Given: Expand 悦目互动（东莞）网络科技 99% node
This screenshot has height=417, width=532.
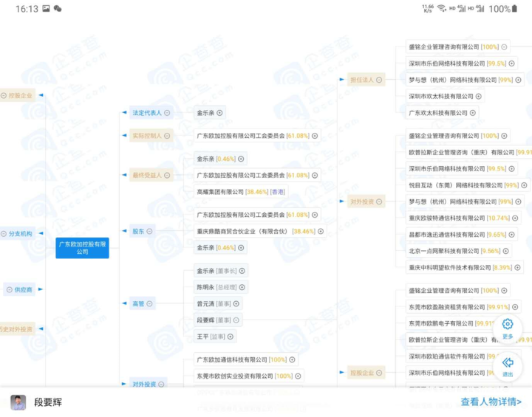Looking at the screenshot, I should pos(524,185).
